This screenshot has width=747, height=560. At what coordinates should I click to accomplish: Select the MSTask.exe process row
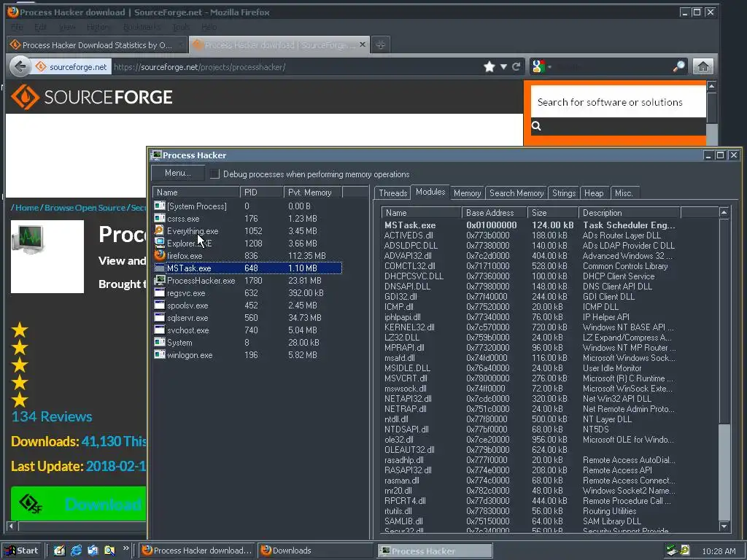[x=248, y=268]
